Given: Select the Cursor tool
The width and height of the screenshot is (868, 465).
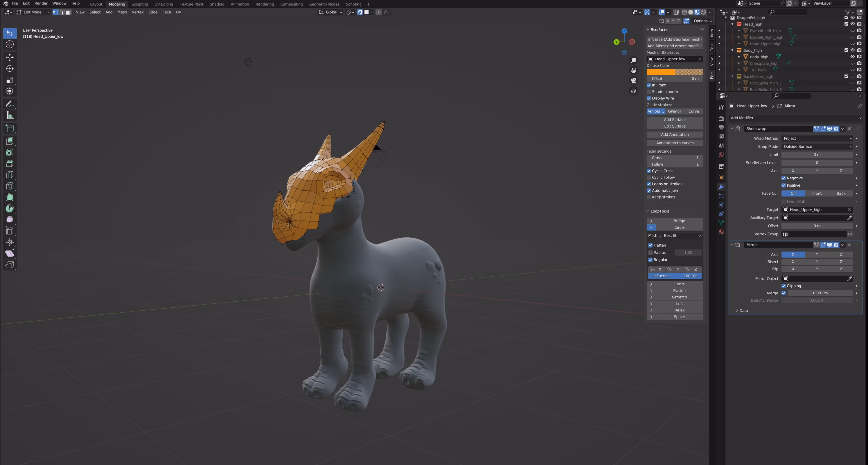Looking at the screenshot, I should click(10, 45).
